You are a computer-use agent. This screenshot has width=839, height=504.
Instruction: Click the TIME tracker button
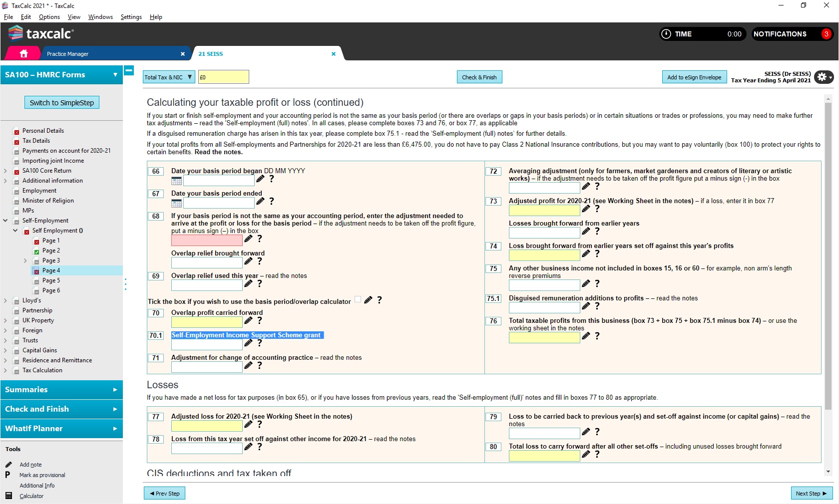click(702, 34)
